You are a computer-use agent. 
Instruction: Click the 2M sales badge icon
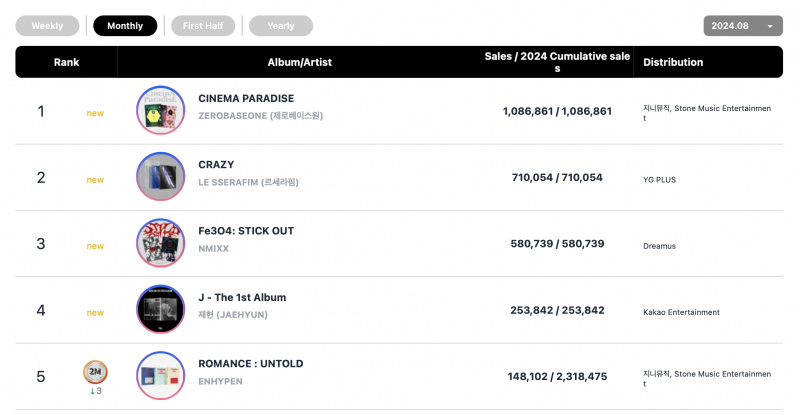[95, 372]
